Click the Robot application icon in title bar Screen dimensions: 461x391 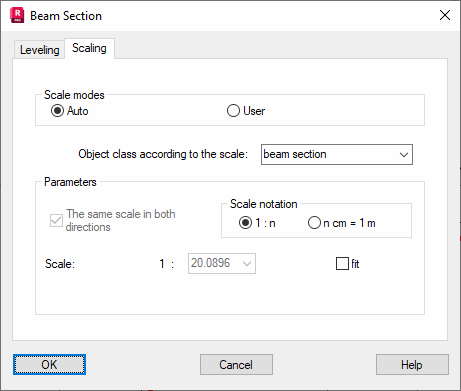(x=17, y=16)
